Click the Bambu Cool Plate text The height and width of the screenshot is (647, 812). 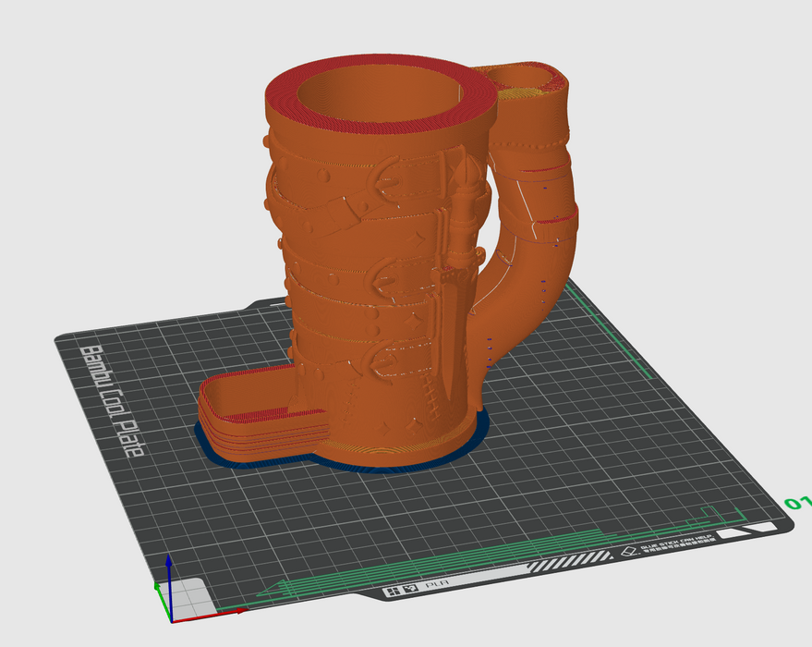110,402
